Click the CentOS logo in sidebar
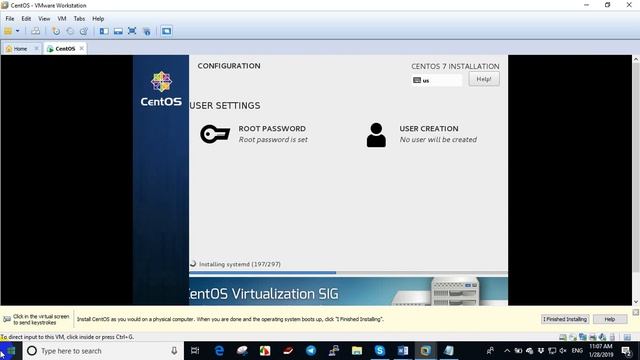The height and width of the screenshot is (360, 640). [161, 89]
